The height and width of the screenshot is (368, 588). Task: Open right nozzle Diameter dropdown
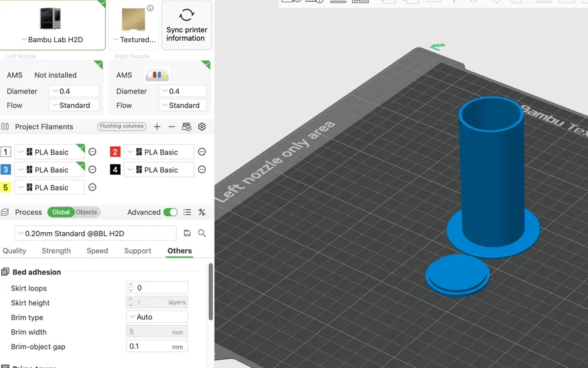click(x=182, y=91)
